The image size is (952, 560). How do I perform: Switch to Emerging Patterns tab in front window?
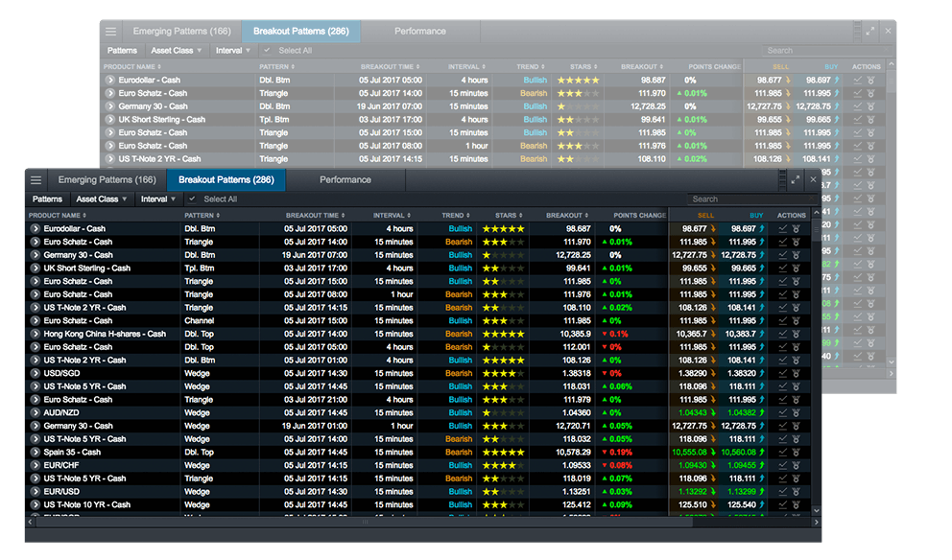pos(107,180)
